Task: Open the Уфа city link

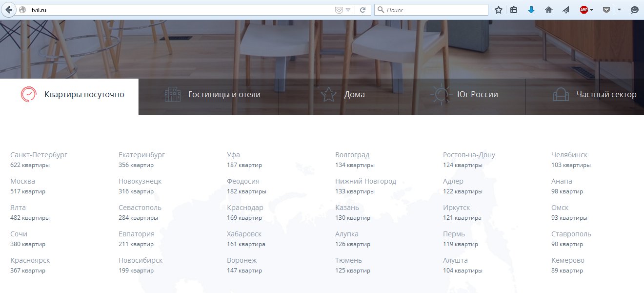Action: point(233,155)
